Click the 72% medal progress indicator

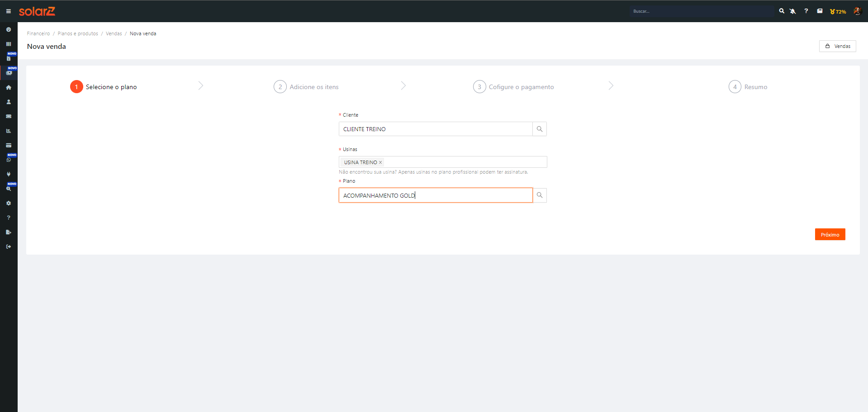(838, 11)
